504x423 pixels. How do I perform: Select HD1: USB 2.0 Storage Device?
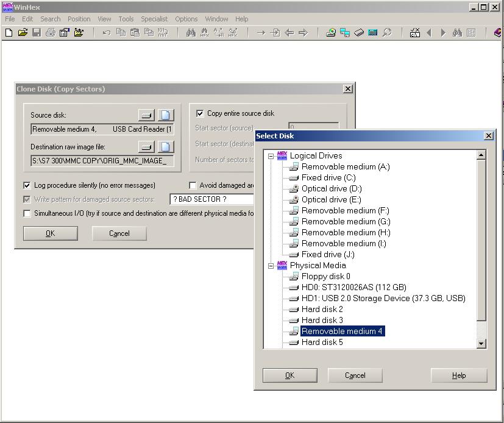coord(383,298)
